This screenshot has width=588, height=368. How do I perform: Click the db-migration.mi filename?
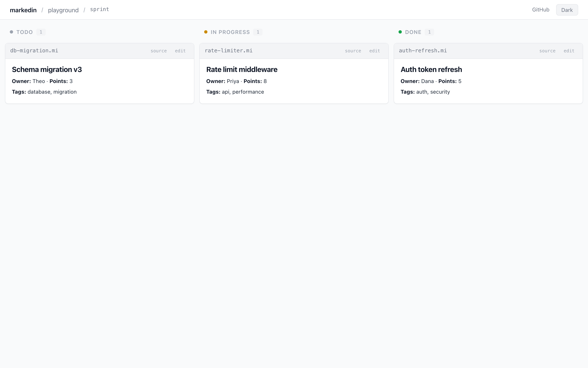[34, 51]
